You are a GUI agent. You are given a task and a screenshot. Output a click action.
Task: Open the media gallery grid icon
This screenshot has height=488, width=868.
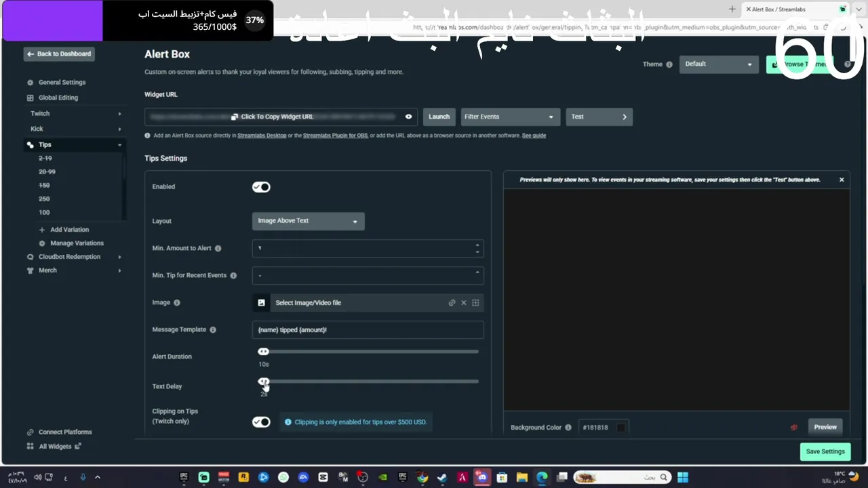[475, 303]
